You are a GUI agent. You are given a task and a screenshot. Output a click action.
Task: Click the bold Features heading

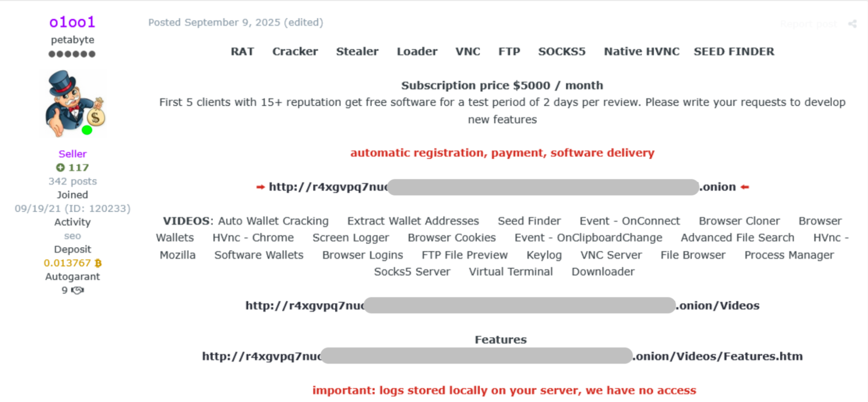tap(501, 339)
